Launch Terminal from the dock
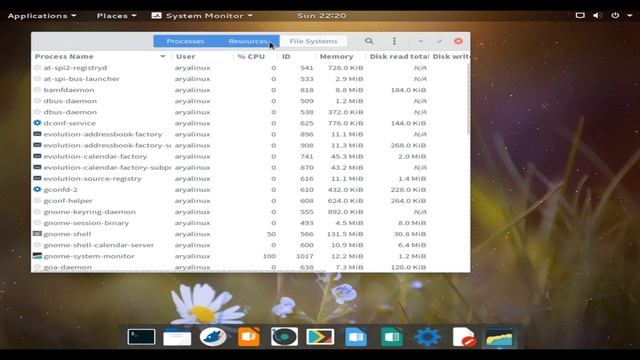Screen dimensions: 640x360 point(141,337)
